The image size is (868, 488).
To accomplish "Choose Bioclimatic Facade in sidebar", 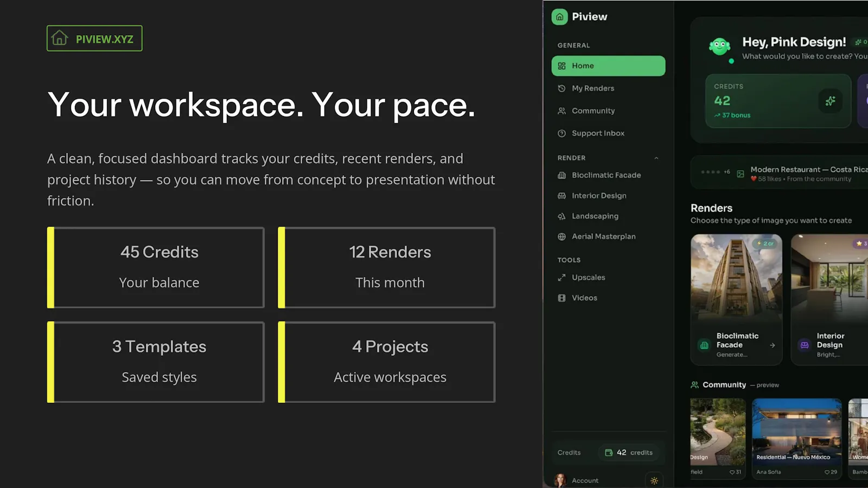I will 608,175.
